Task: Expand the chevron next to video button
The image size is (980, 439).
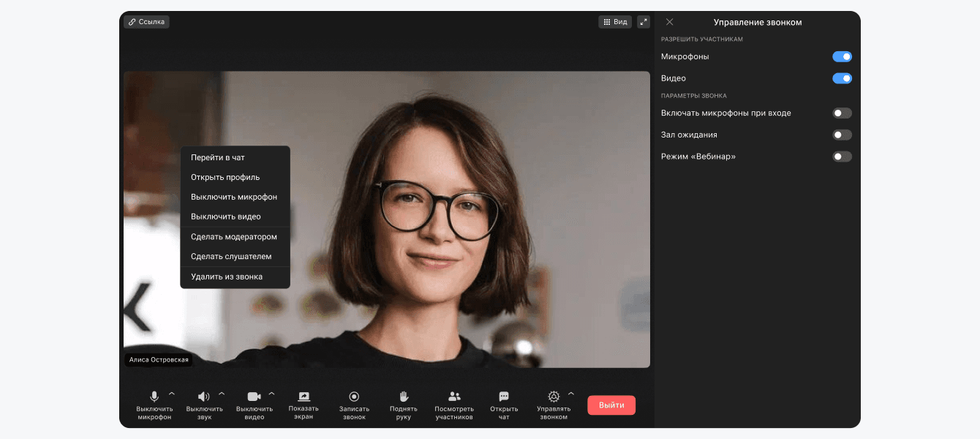Action: pyautogui.click(x=271, y=394)
